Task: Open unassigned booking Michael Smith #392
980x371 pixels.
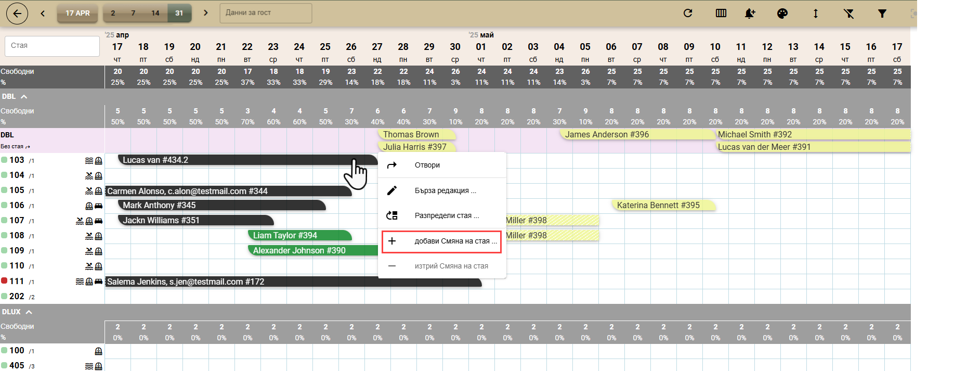Action: [814, 134]
